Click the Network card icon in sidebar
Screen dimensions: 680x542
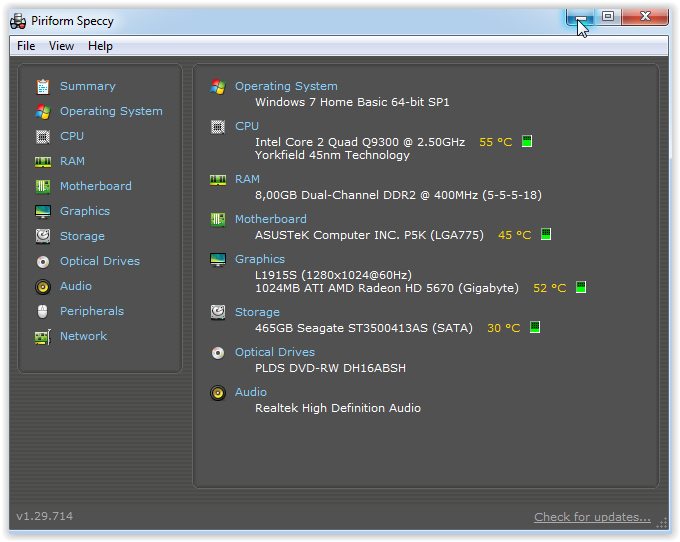coord(42,337)
